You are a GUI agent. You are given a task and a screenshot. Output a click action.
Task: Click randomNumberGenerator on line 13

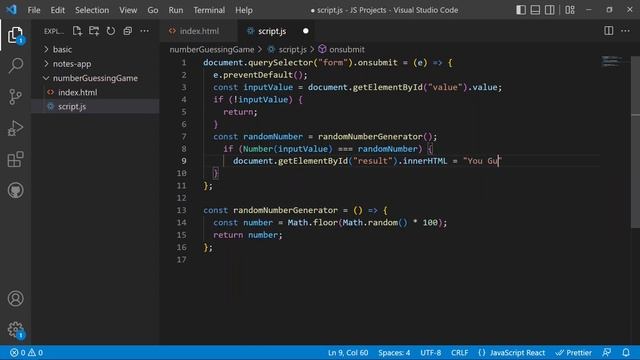click(285, 210)
